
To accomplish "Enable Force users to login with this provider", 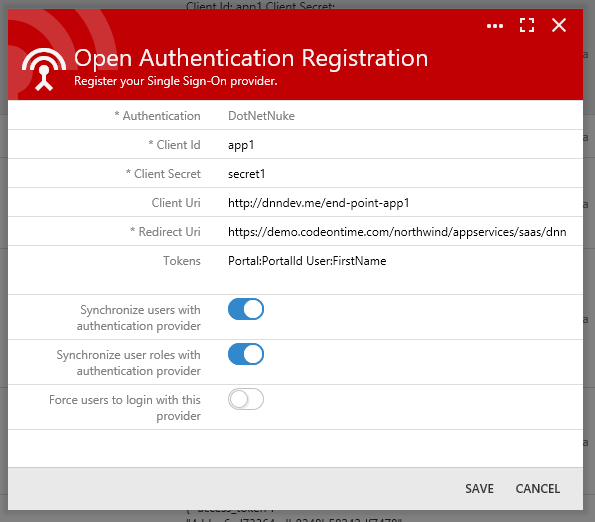I will [x=246, y=399].
